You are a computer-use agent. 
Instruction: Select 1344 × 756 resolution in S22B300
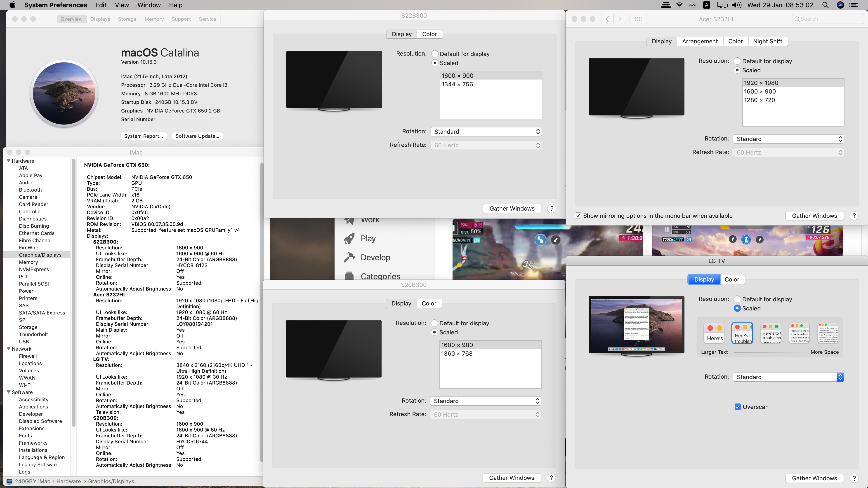click(x=491, y=84)
